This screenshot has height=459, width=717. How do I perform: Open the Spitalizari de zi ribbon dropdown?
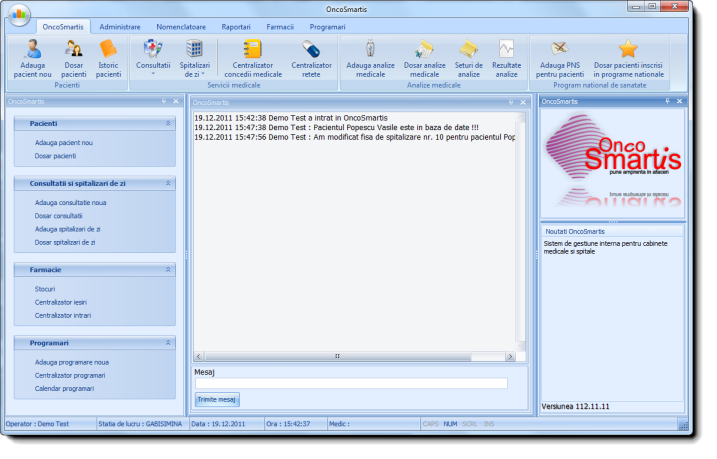[x=194, y=59]
